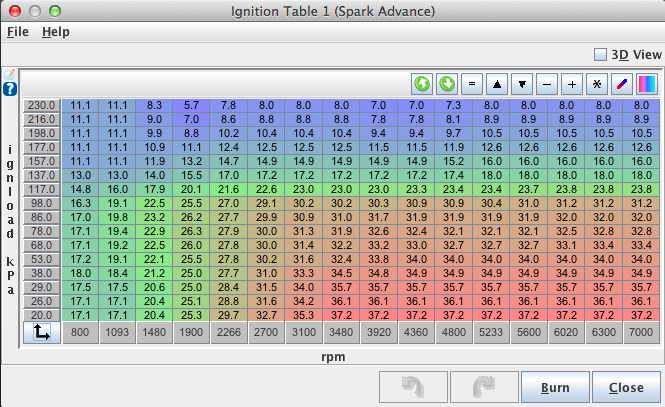Click the plus toolbar button

572,84
